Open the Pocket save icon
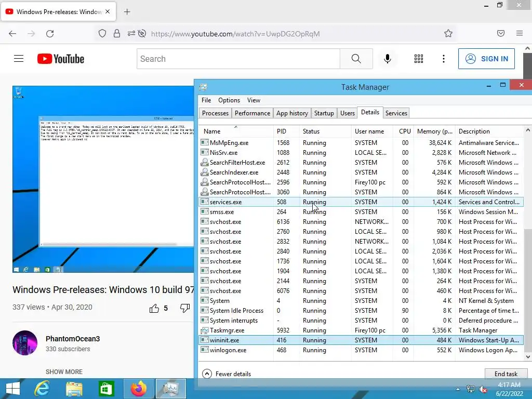 (501, 33)
